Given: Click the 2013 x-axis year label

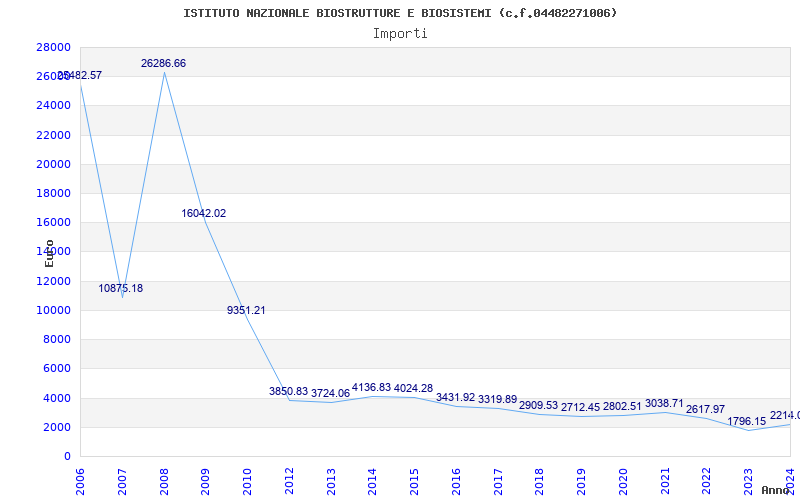Looking at the screenshot, I should [x=331, y=482].
